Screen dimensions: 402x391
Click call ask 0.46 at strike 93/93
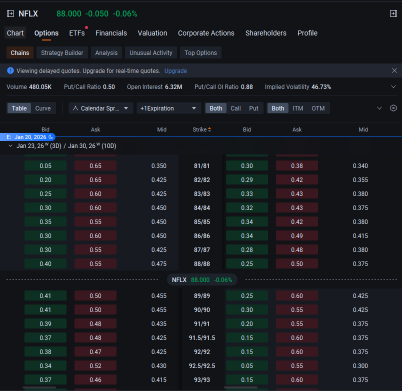click(95, 380)
